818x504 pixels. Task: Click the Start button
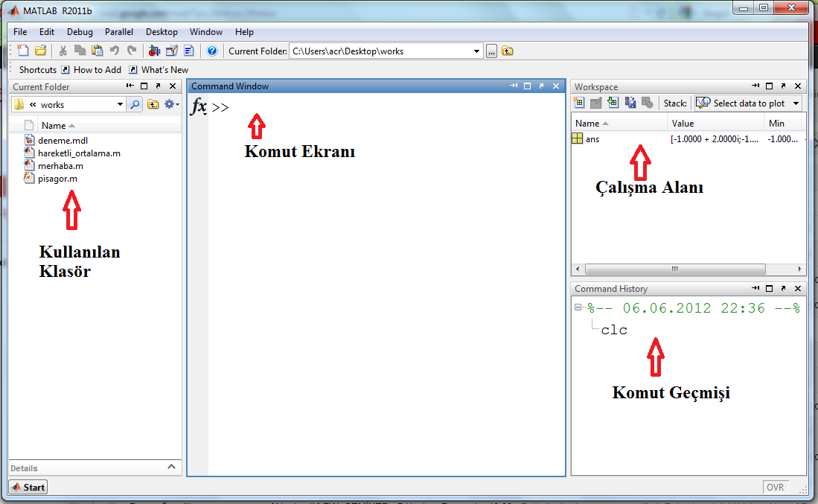28,488
